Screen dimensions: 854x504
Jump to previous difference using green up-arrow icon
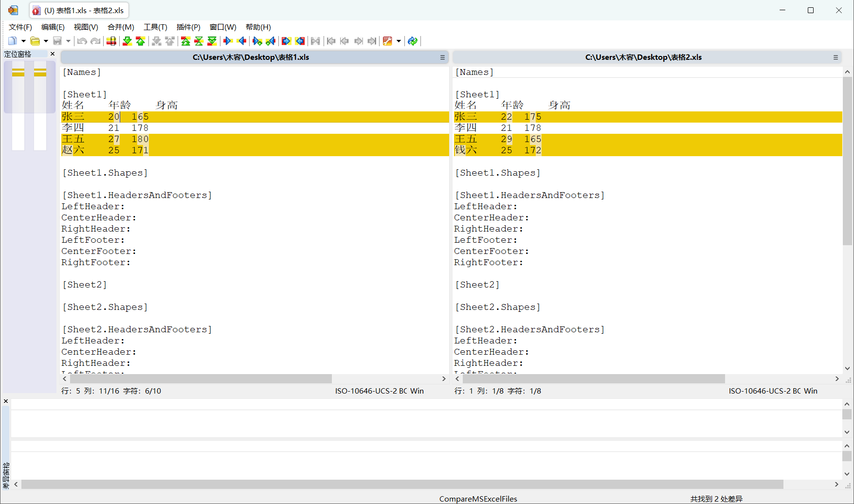pyautogui.click(x=141, y=41)
